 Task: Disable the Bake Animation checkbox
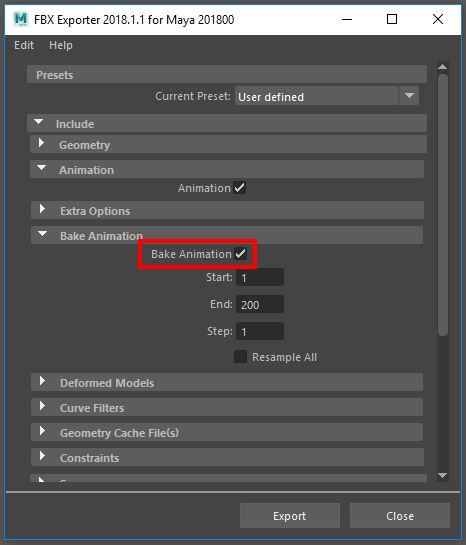pos(240,254)
